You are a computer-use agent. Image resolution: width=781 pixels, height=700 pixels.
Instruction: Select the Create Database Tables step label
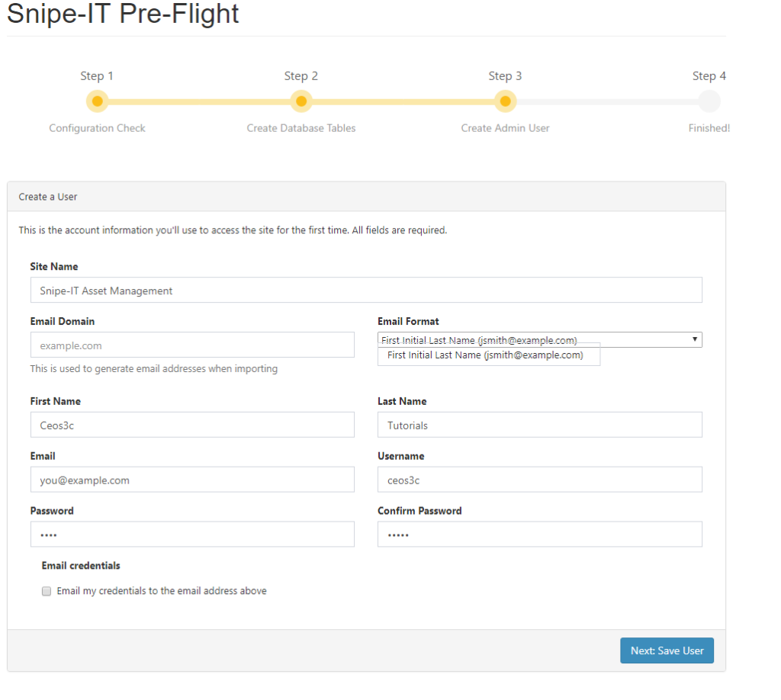(301, 127)
